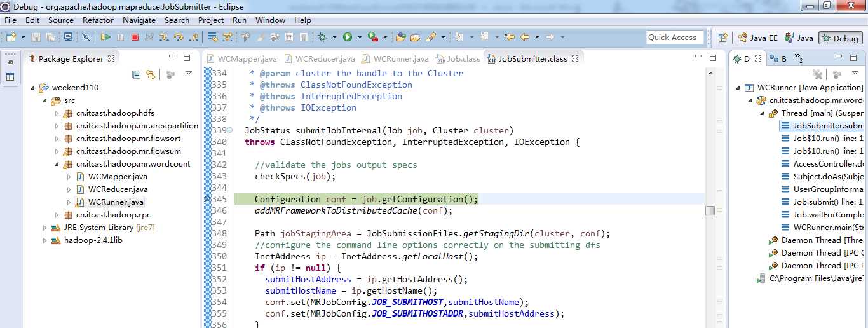The width and height of the screenshot is (868, 328).
Task: Close the JobSubmitter.class tab
Action: tap(574, 58)
